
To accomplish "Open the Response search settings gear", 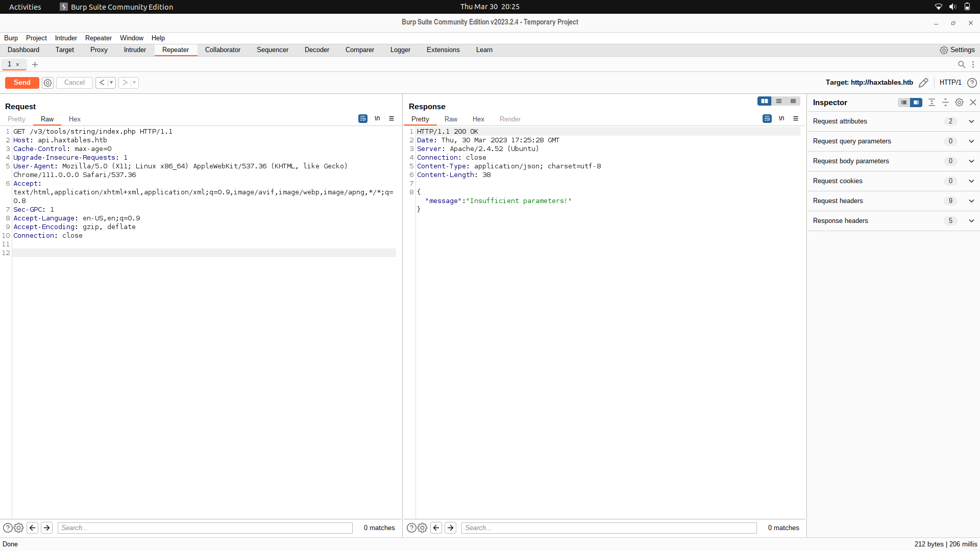I will tap(422, 528).
